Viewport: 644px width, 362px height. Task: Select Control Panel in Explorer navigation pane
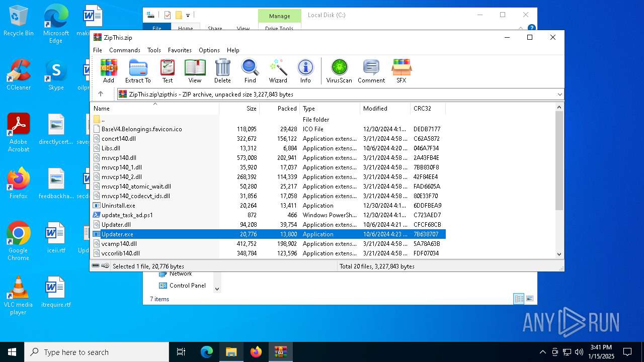point(187,286)
